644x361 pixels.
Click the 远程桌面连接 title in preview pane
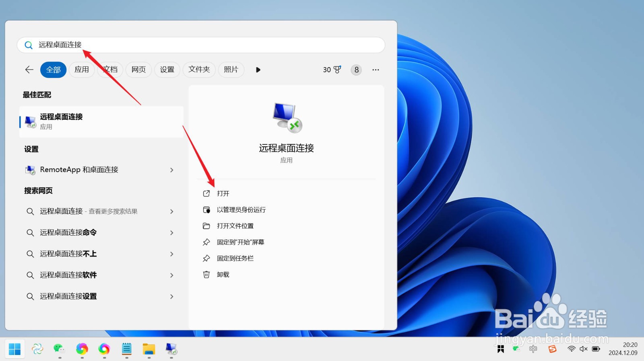pyautogui.click(x=287, y=148)
